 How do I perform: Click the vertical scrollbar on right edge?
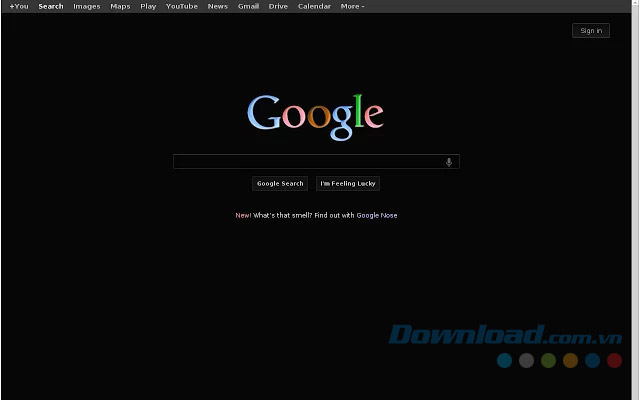pyautogui.click(x=636, y=200)
